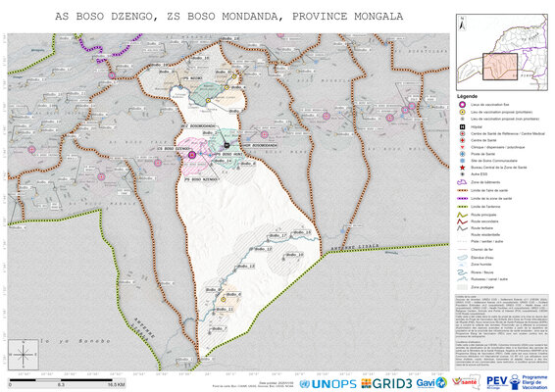Image resolution: width=555 pixels, height=392 pixels.
Task: Click the PS NGOMO map label
Action: [x=193, y=78]
